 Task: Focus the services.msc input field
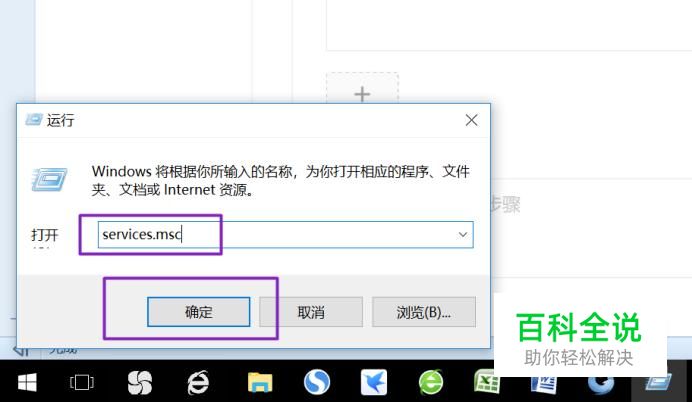coord(286,234)
